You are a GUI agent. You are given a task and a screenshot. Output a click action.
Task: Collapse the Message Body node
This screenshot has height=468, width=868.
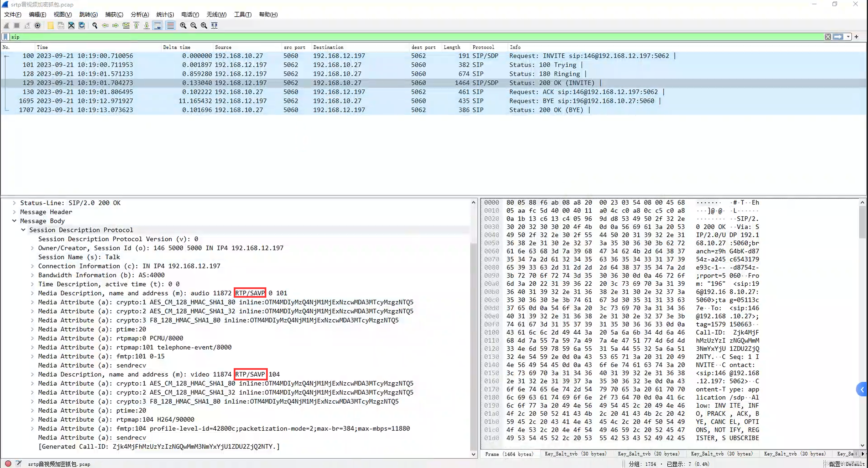pos(14,221)
